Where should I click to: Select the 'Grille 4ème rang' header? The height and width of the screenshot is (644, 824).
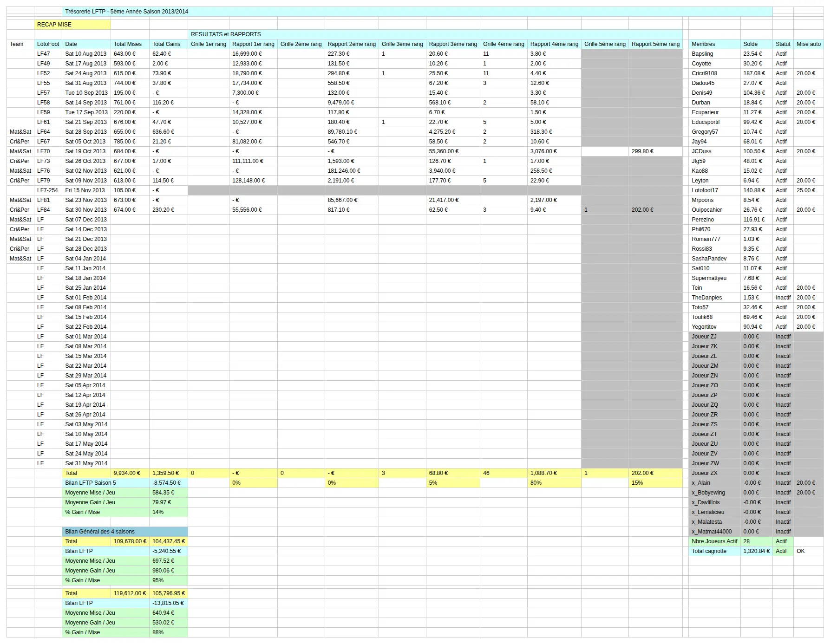(x=504, y=44)
